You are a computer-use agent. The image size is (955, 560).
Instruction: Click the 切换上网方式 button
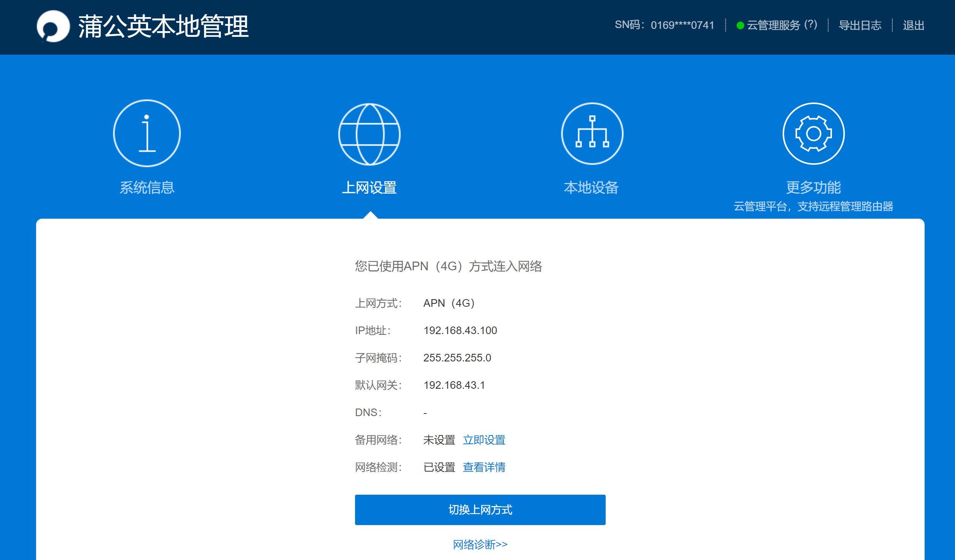pos(480,510)
